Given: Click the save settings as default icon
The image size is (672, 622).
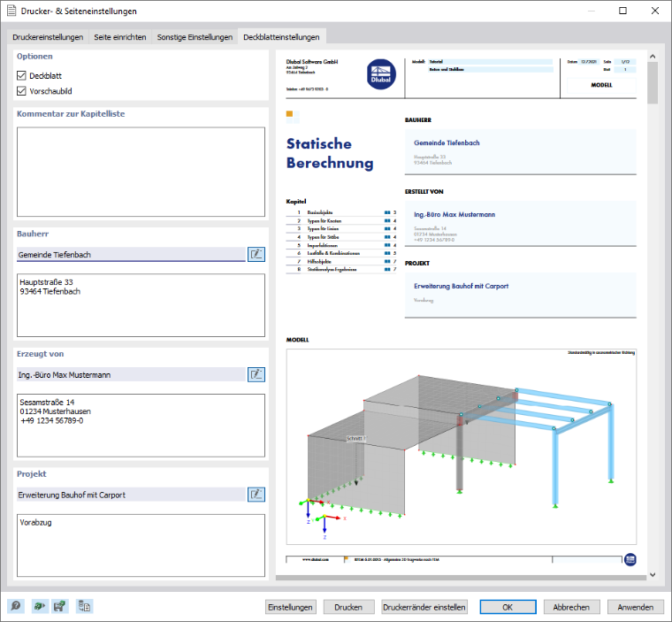Looking at the screenshot, I should (60, 606).
